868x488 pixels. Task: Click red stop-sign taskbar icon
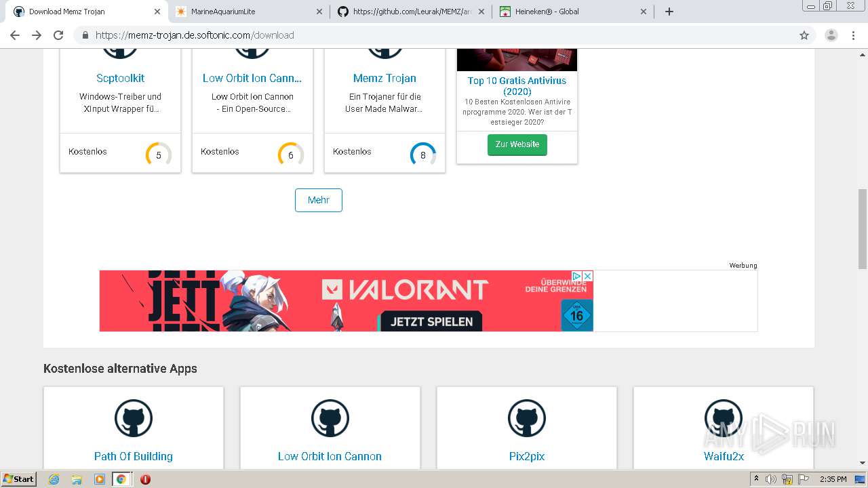(x=145, y=479)
